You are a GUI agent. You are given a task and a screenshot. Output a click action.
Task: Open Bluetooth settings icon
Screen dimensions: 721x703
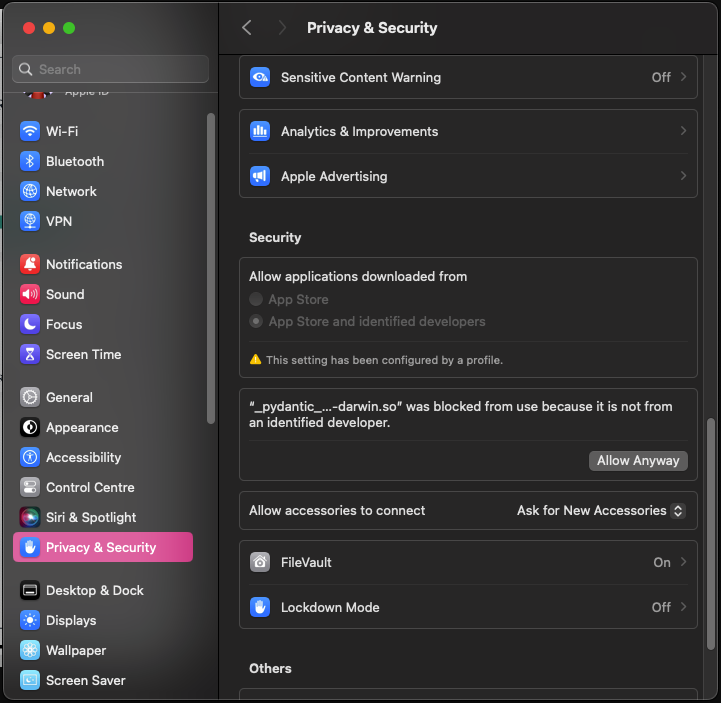(x=30, y=161)
